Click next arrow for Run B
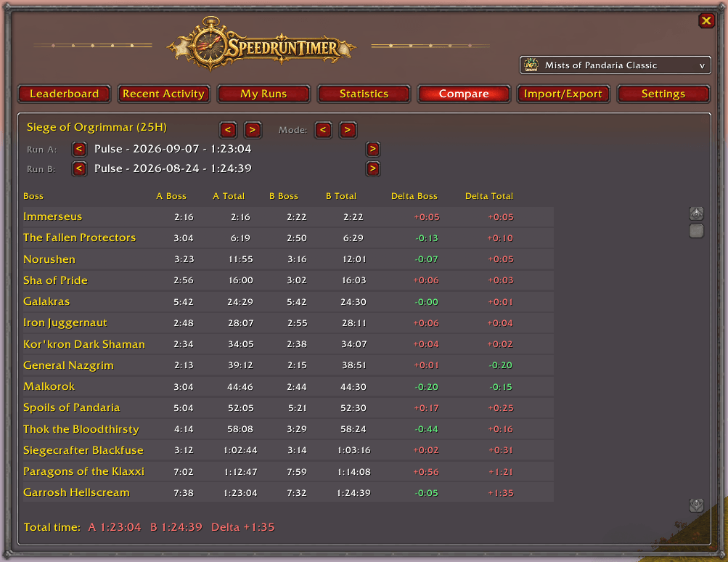The height and width of the screenshot is (562, 728). [373, 168]
